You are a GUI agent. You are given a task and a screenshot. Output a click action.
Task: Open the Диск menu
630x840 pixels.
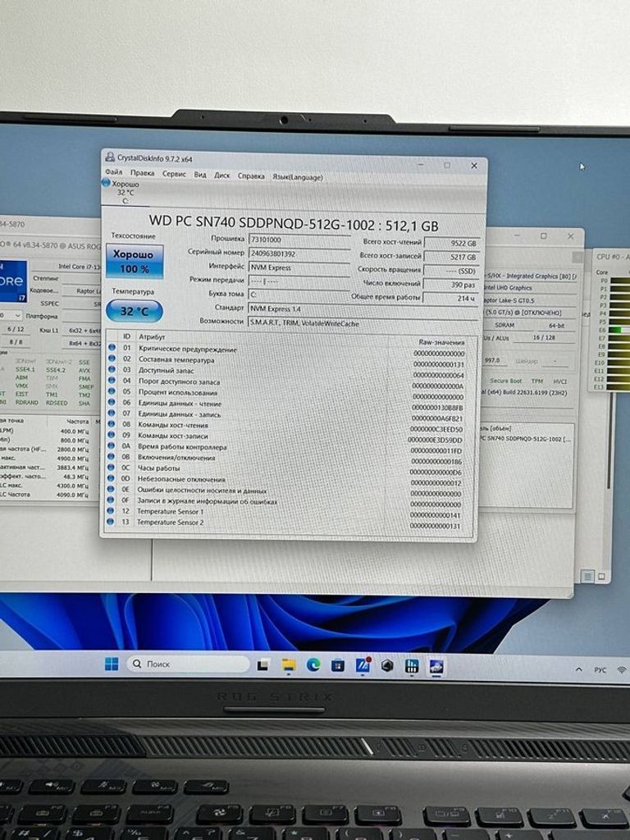pyautogui.click(x=221, y=176)
